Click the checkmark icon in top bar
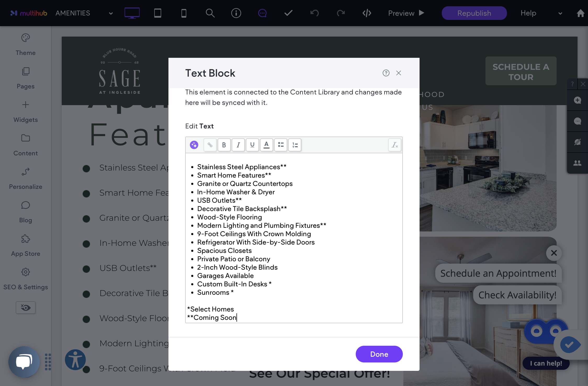 (x=288, y=13)
